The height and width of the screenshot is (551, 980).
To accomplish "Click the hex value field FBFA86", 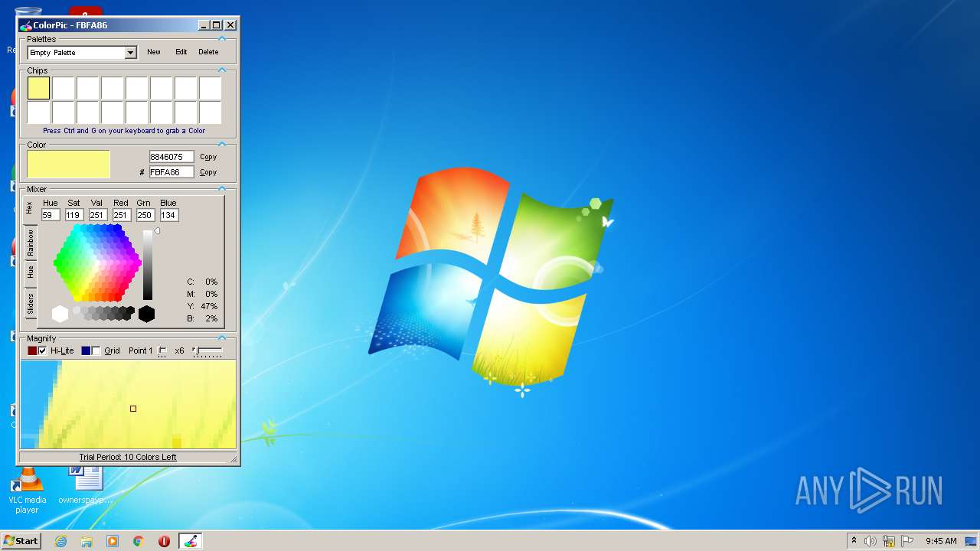I will click(x=171, y=172).
